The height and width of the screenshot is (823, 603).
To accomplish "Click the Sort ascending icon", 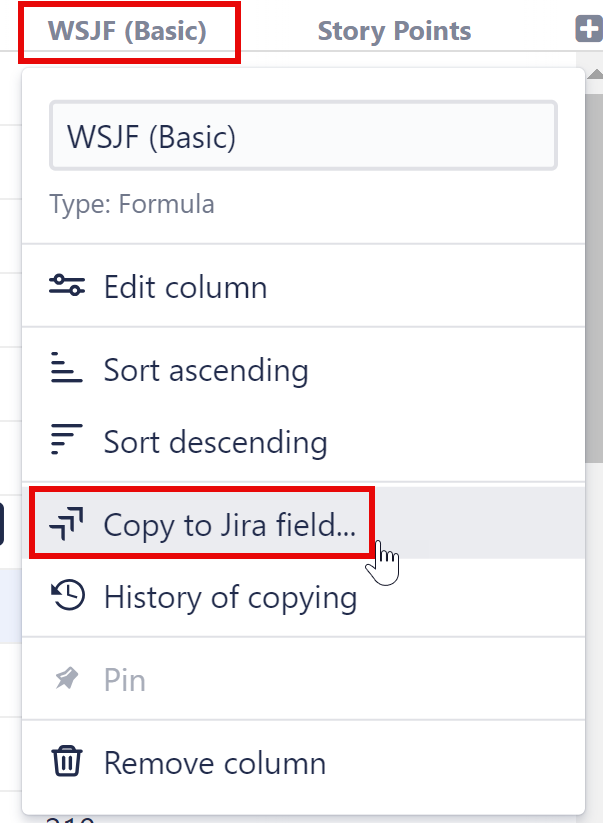I will pyautogui.click(x=67, y=368).
